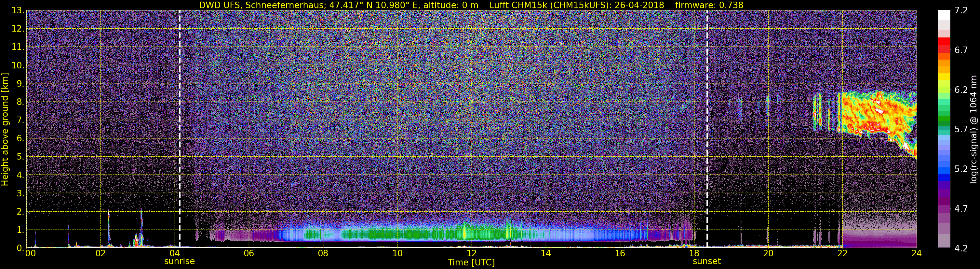The image size is (980, 269).
Task: Click the time axis tick '08'
Action: click(323, 253)
